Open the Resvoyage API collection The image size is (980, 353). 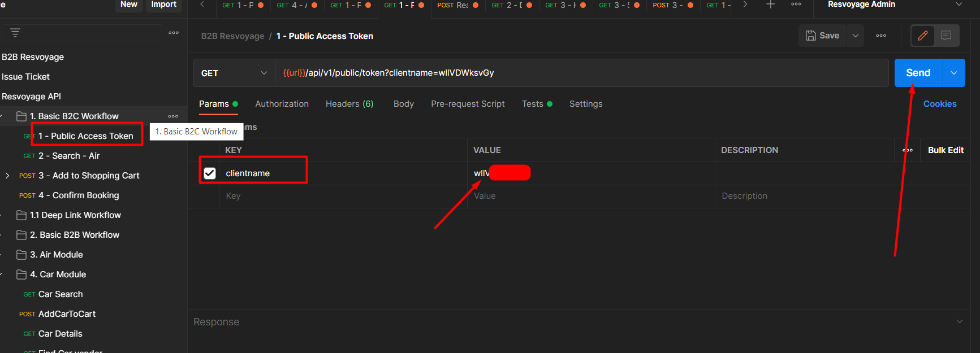coord(32,97)
